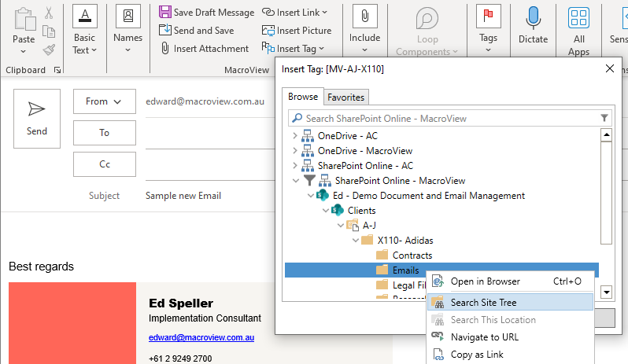The width and height of the screenshot is (628, 364).
Task: Open the edward@macroview.com.au signature link
Action: (x=201, y=337)
